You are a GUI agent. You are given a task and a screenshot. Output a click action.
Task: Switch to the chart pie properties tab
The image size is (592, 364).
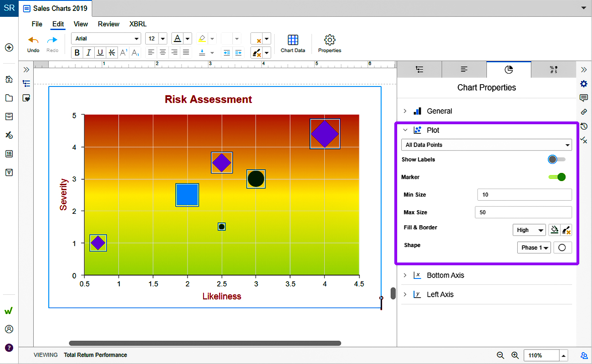point(509,70)
